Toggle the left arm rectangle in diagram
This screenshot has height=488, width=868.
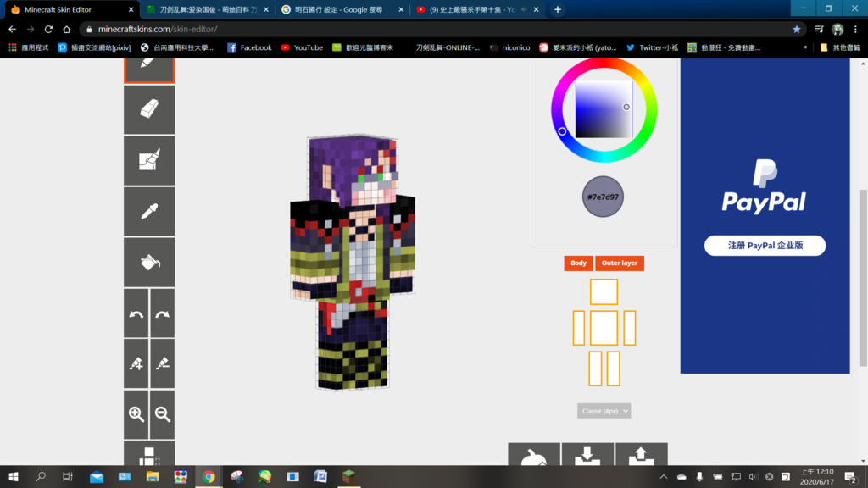578,328
